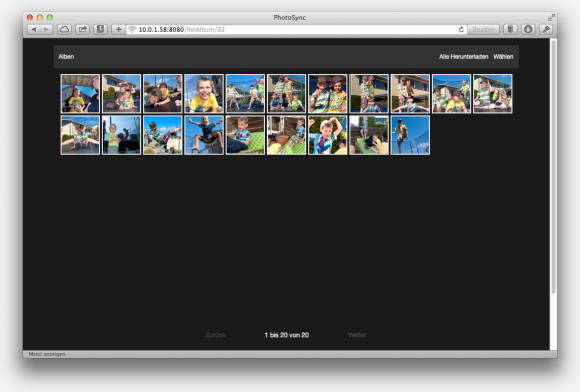Screen dimensions: 580x392
Task: Go forward with Safari's forward arrow
Action: coord(47,29)
